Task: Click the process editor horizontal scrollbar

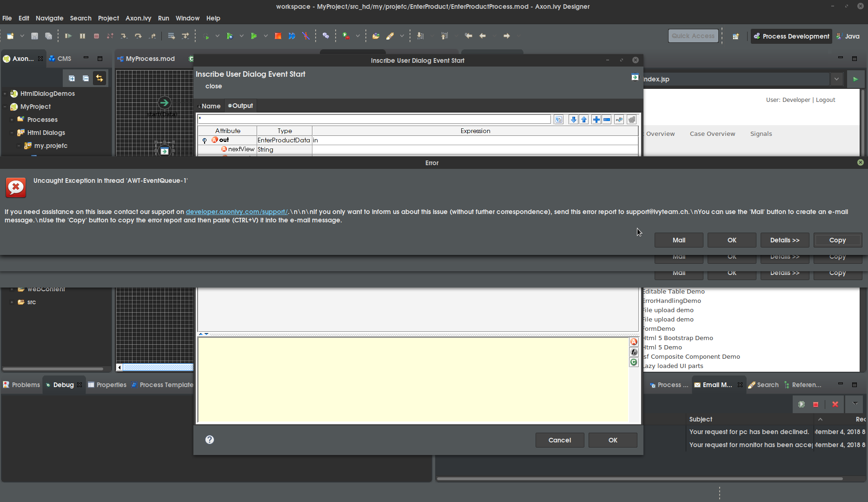Action: pos(158,368)
